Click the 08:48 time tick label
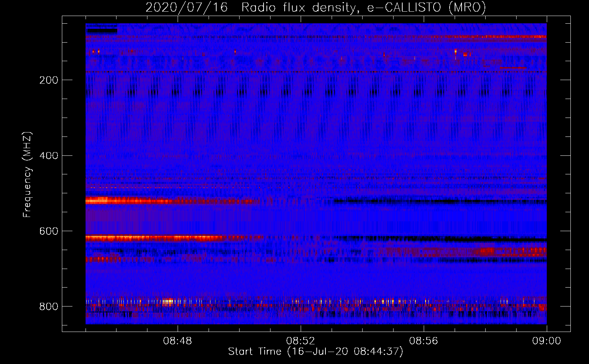Image resolution: width=589 pixels, height=364 pixels. tap(178, 341)
